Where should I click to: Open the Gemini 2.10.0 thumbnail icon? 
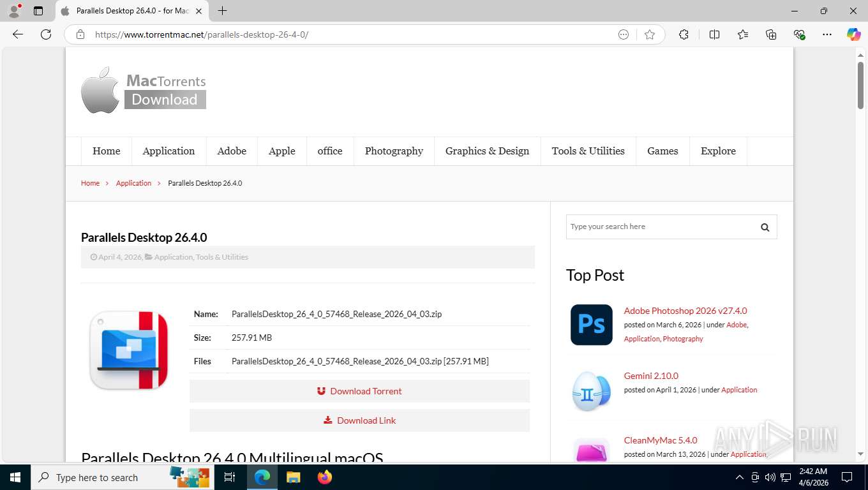[x=592, y=390]
